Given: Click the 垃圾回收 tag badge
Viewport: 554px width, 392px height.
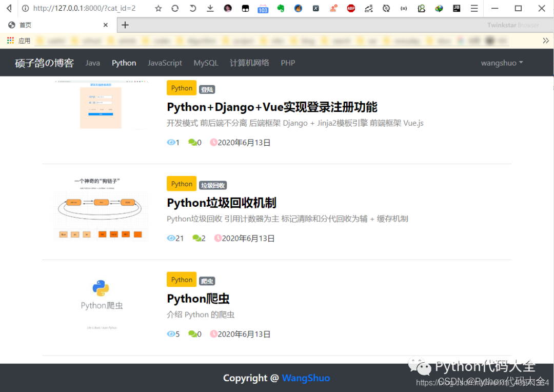Looking at the screenshot, I should (213, 185).
